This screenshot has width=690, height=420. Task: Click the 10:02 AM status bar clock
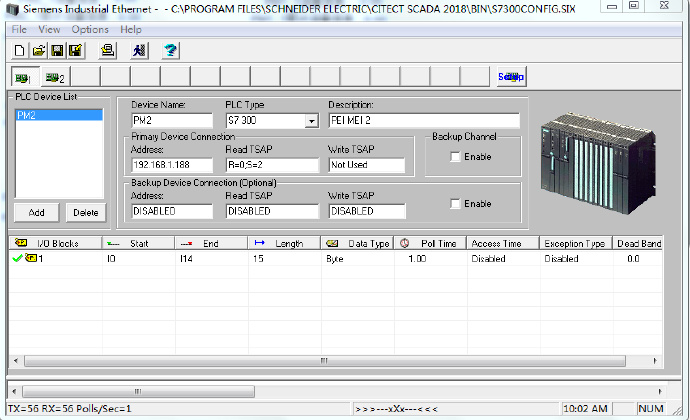585,409
